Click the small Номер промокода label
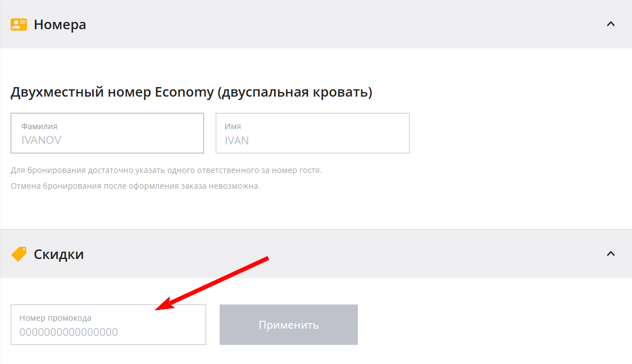This screenshot has width=632, height=364. click(55, 318)
